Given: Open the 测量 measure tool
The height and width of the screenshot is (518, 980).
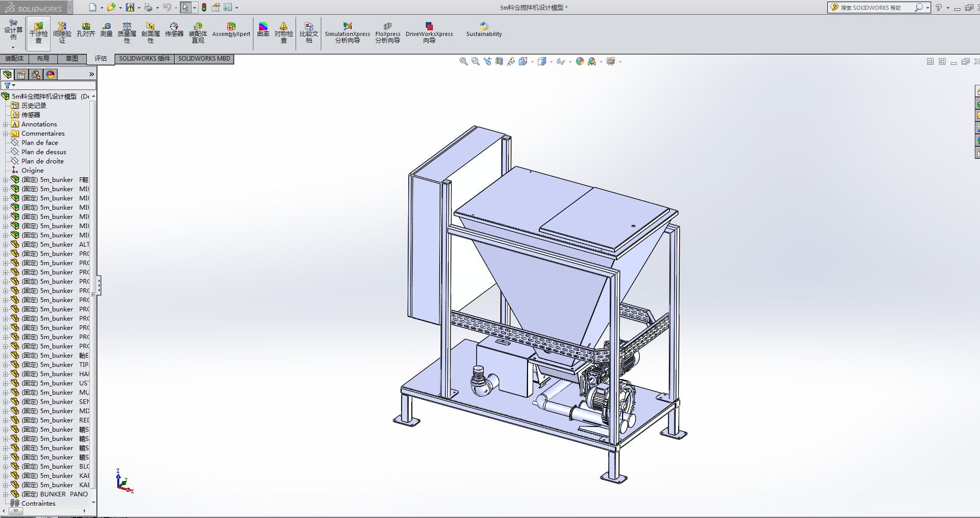Looking at the screenshot, I should [x=106, y=30].
